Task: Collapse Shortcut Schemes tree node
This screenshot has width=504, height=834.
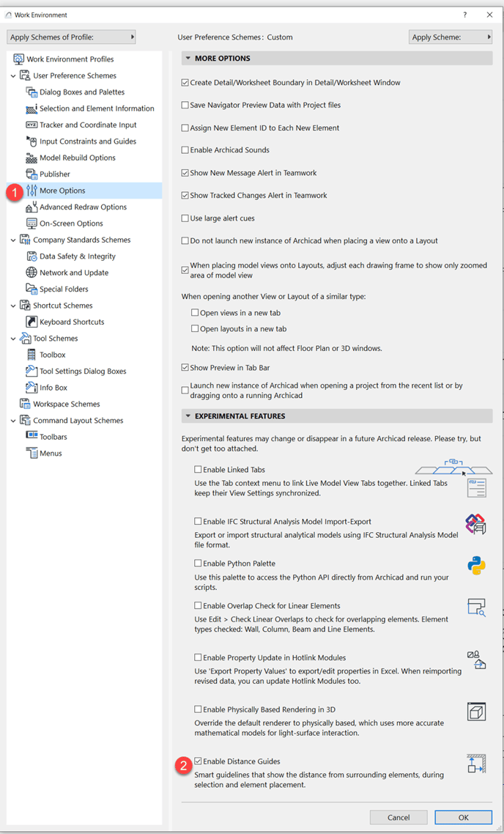Action: [13, 306]
